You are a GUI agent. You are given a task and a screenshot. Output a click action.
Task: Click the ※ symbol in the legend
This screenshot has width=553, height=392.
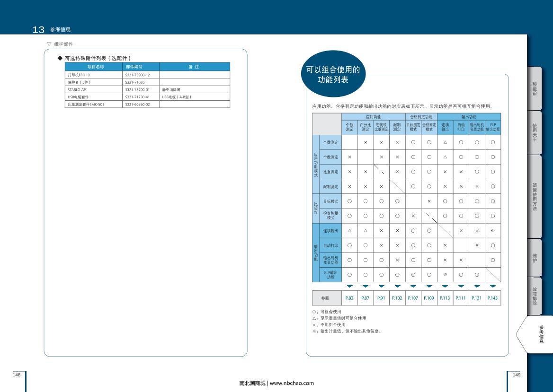(x=314, y=331)
